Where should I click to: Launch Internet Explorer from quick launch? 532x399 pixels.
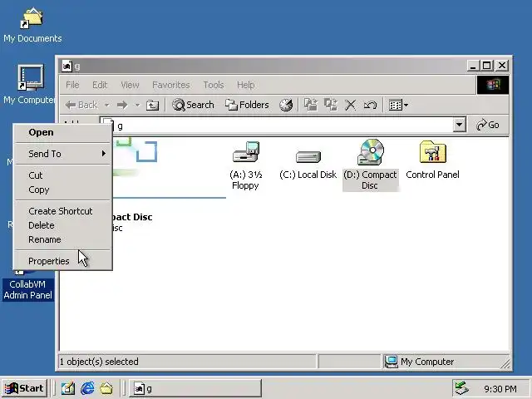point(87,388)
